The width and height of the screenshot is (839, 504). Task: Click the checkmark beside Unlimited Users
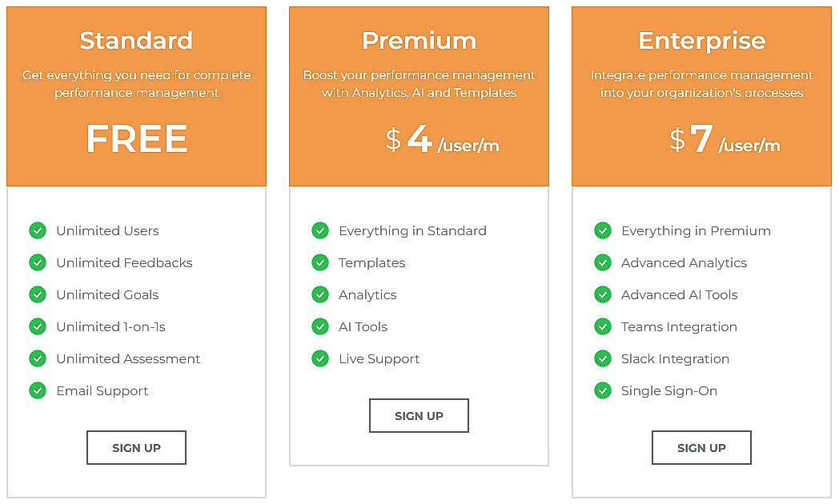(x=38, y=230)
